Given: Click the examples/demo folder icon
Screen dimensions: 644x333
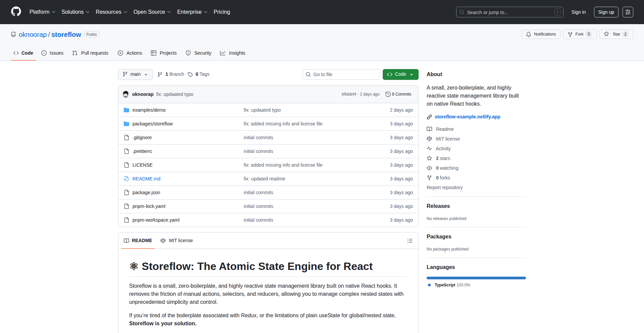Looking at the screenshot, I should point(126,110).
